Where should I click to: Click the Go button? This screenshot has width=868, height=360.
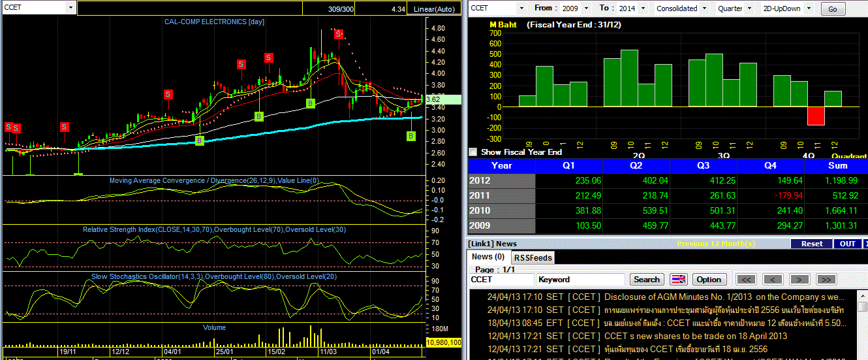pos(833,8)
